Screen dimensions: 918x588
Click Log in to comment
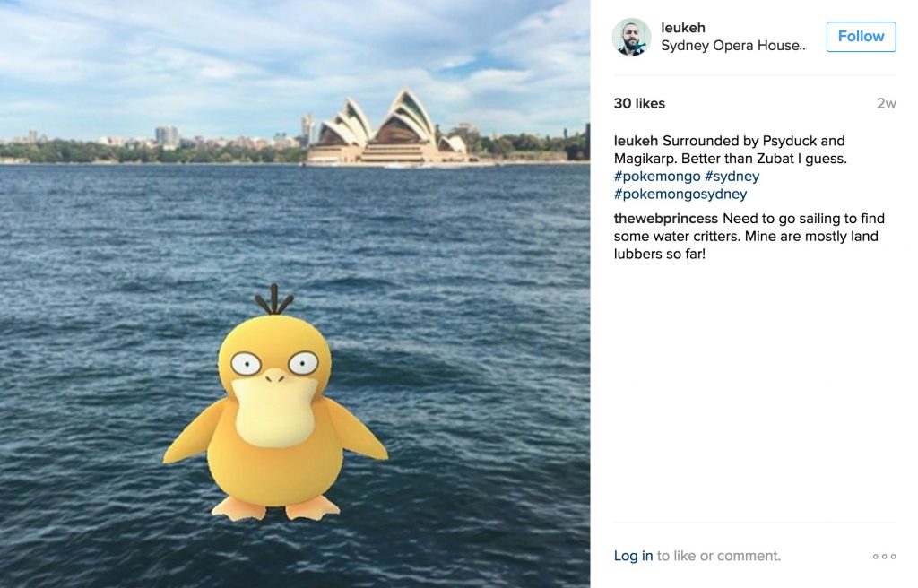[x=633, y=556]
